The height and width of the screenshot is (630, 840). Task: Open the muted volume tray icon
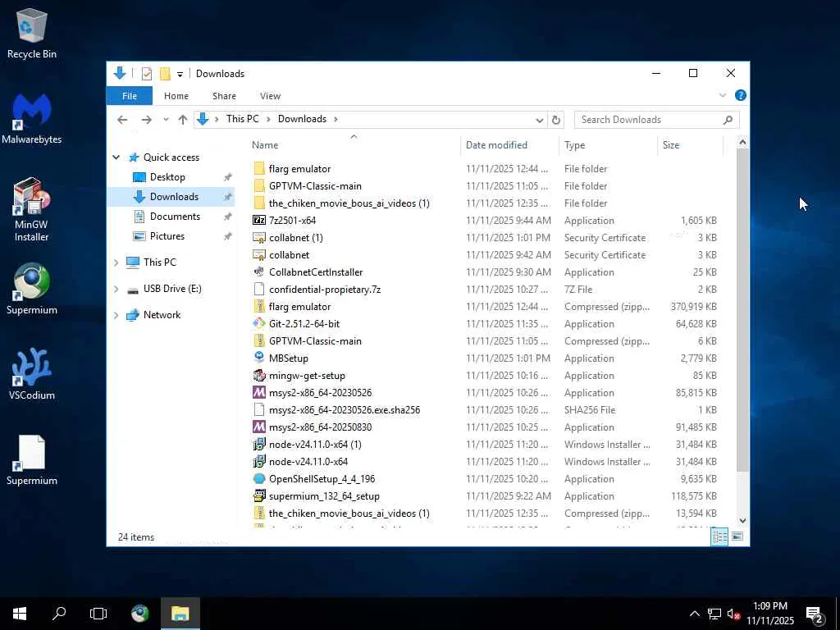(x=733, y=614)
